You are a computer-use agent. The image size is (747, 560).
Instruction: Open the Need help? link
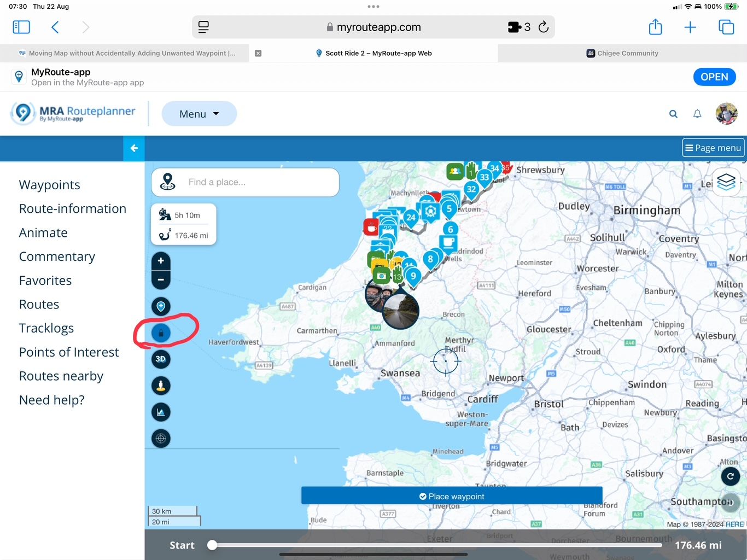point(52,400)
